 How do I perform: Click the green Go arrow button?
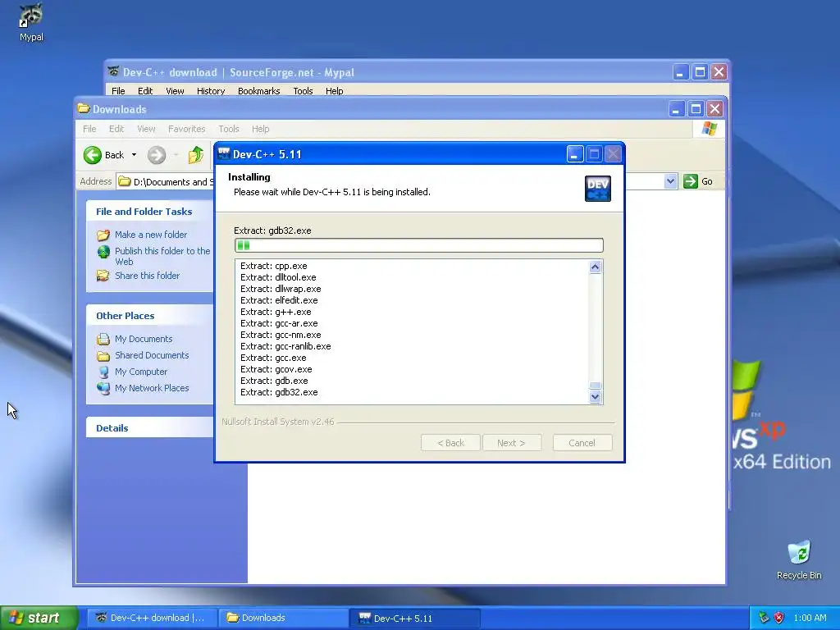(691, 181)
